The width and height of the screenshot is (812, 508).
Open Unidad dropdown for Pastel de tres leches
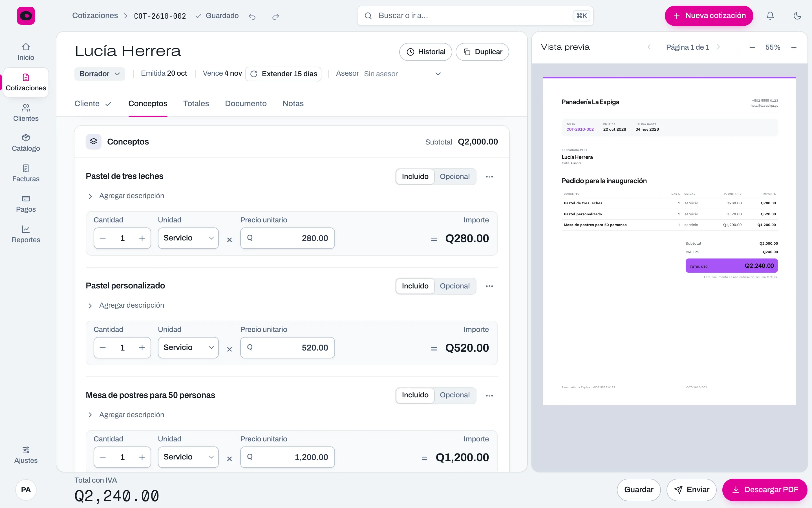tap(188, 238)
